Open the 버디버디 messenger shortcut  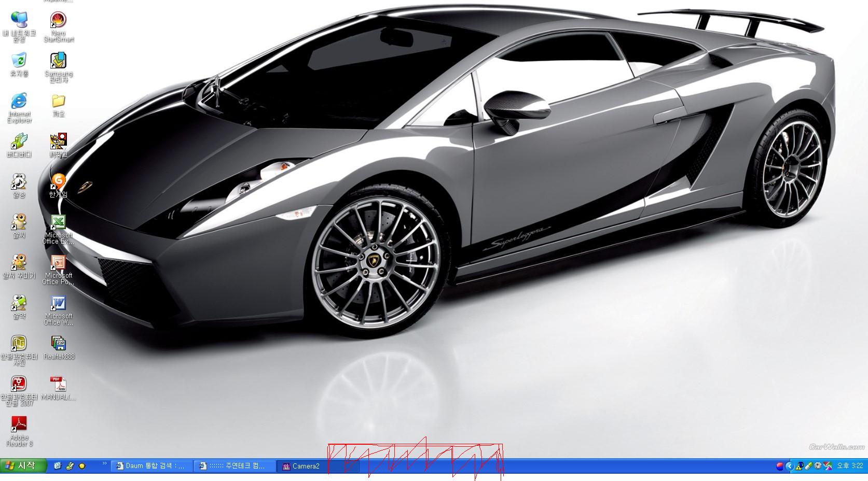pos(19,142)
